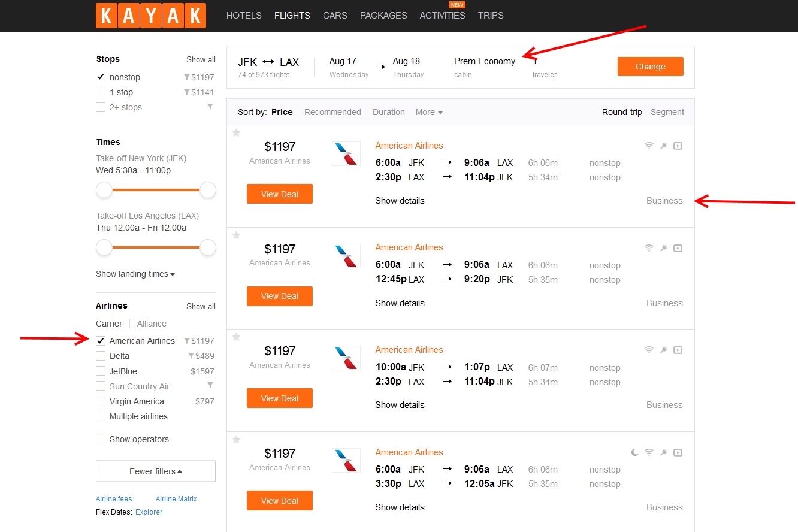The image size is (798, 532).
Task: Click power outlet icon on second flight
Action: tap(663, 248)
